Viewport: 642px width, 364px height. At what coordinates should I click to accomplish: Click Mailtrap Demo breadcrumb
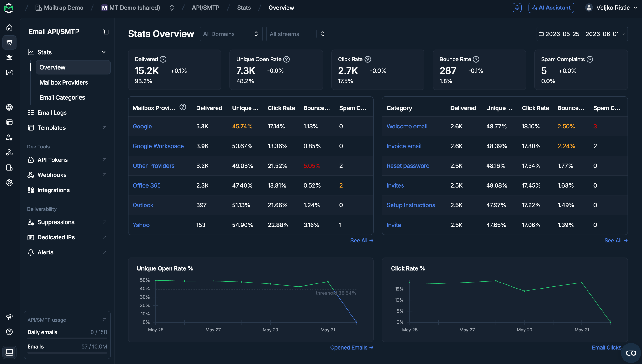60,8
